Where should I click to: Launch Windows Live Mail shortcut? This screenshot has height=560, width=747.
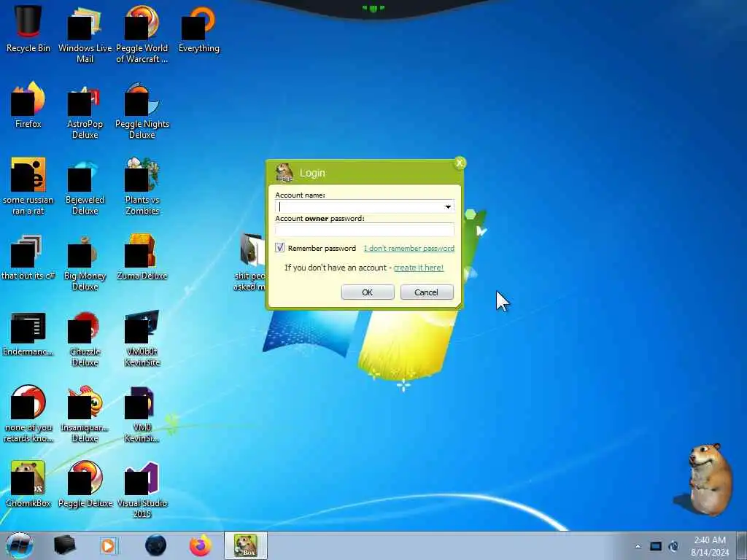coord(85,34)
